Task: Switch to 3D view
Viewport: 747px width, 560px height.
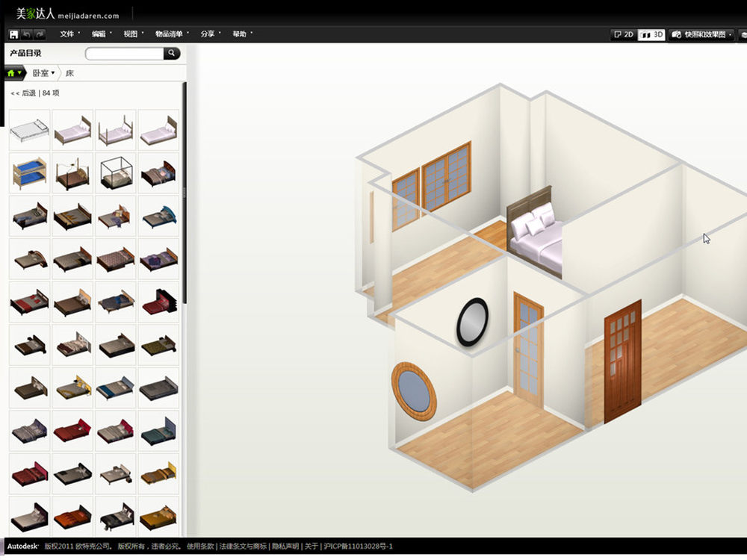Action: click(651, 34)
